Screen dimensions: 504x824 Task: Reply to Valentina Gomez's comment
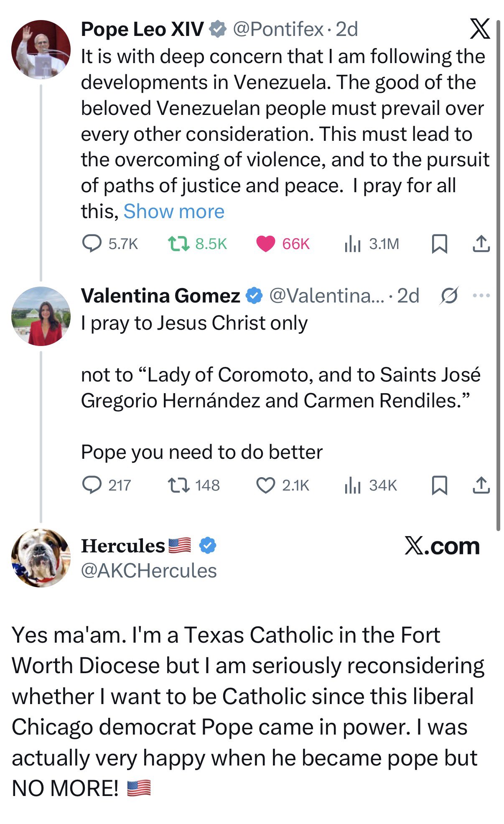click(92, 485)
